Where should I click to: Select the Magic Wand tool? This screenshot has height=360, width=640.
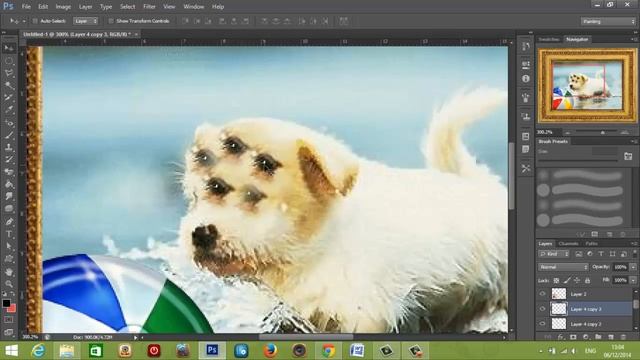(x=9, y=86)
